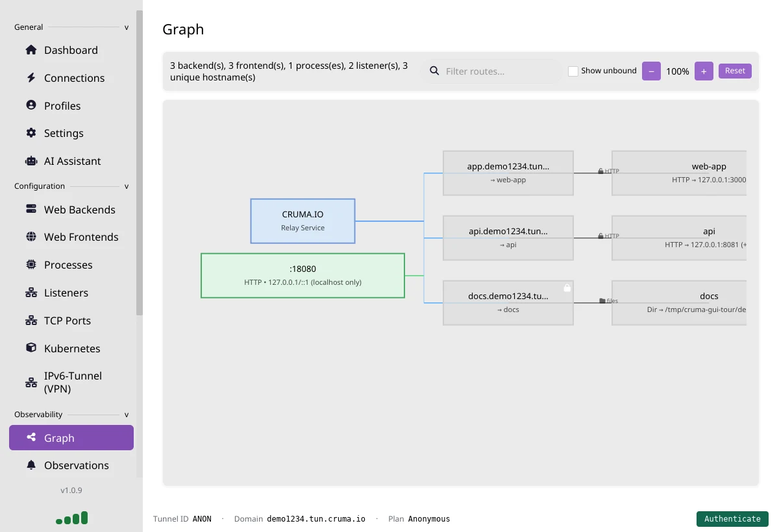Select the CRUMA.IO Relay Service node

(303, 221)
